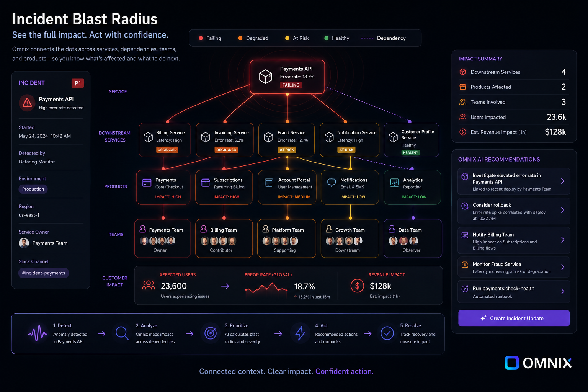Click the Detect waveform icon
This screenshot has height=392, width=588.
tap(38, 333)
